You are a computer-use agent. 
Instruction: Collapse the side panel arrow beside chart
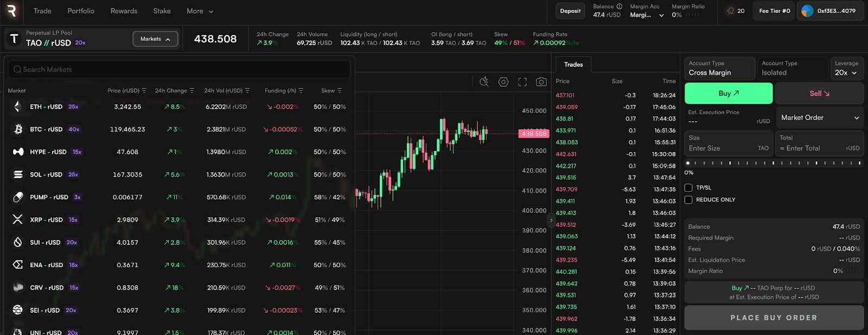pyautogui.click(x=551, y=220)
